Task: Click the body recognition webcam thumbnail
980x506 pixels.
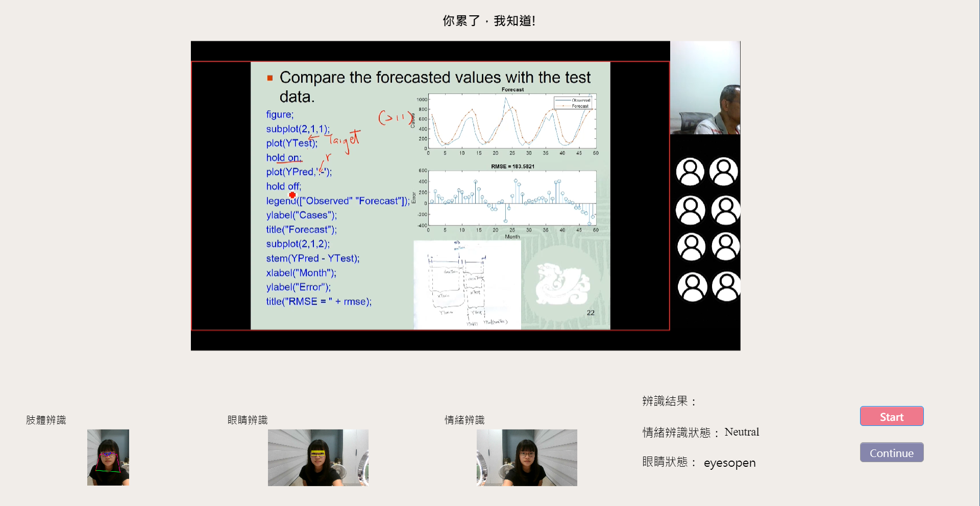Action: pyautogui.click(x=108, y=458)
